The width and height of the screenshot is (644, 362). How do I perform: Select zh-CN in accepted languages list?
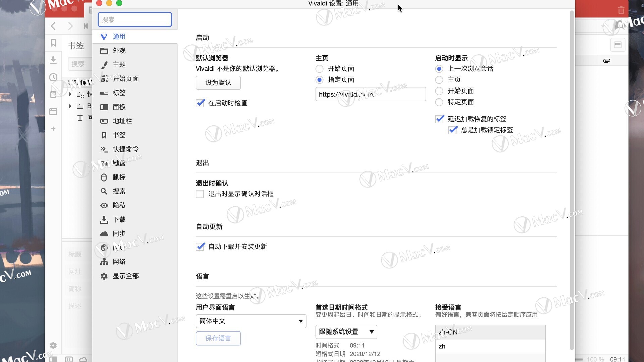pos(490,332)
